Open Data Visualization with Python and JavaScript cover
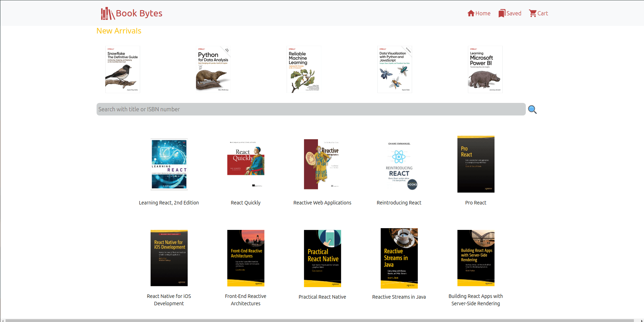Screen dimensions: 644x322 [395, 69]
